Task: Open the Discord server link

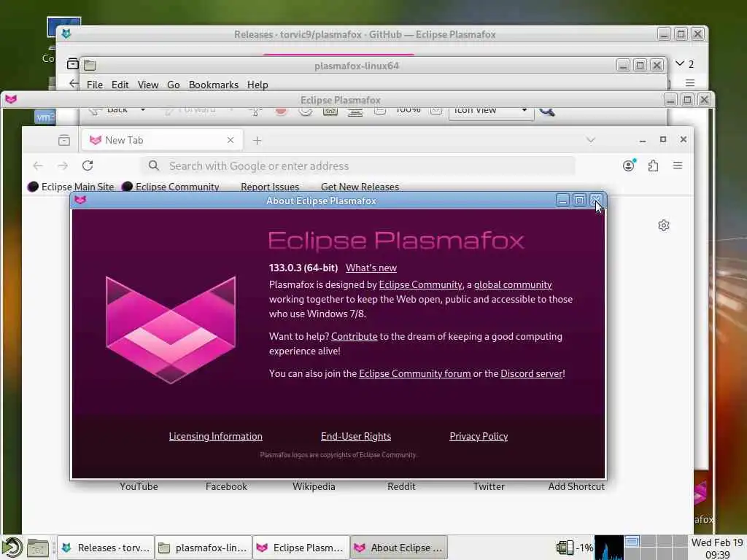Action: (532, 374)
